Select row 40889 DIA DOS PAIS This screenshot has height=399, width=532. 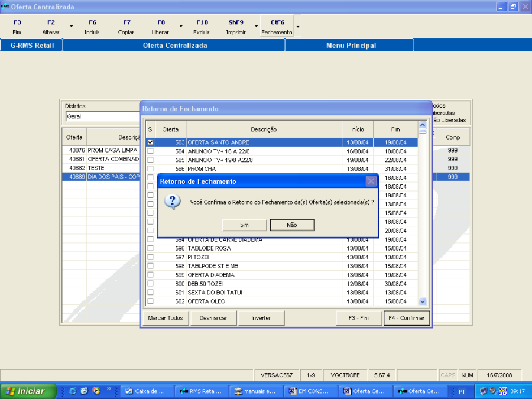point(101,177)
